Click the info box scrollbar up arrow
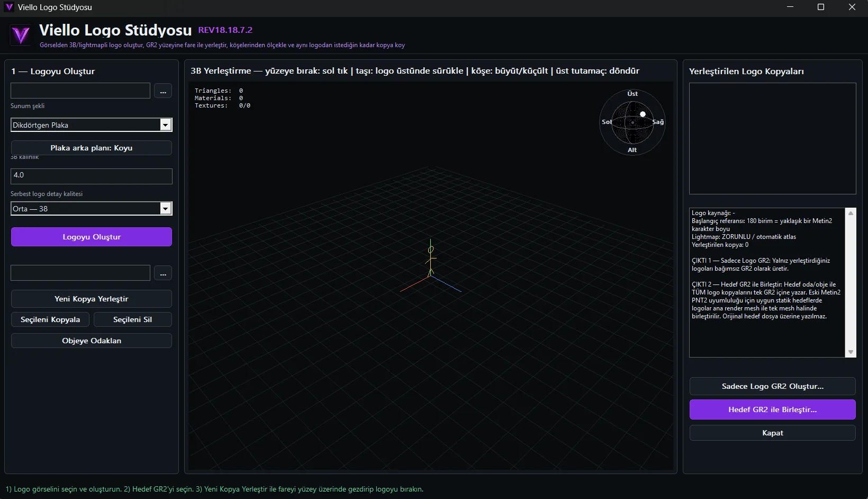 pos(851,213)
